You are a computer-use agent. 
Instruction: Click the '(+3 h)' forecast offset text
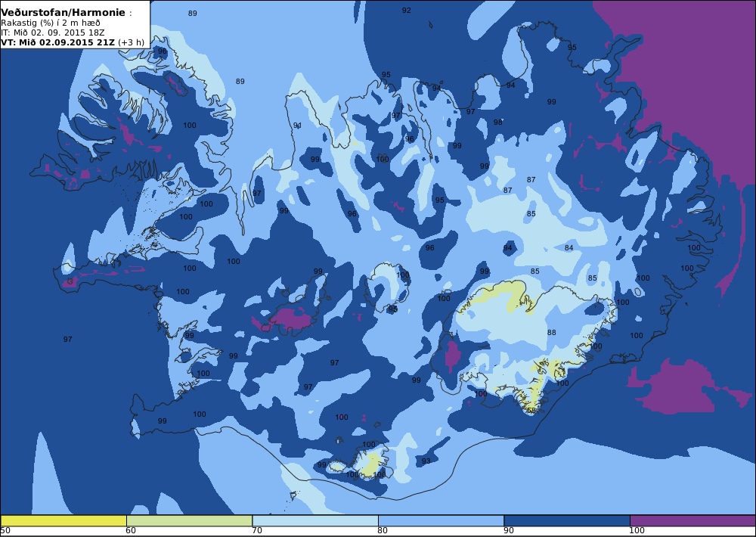(131, 42)
